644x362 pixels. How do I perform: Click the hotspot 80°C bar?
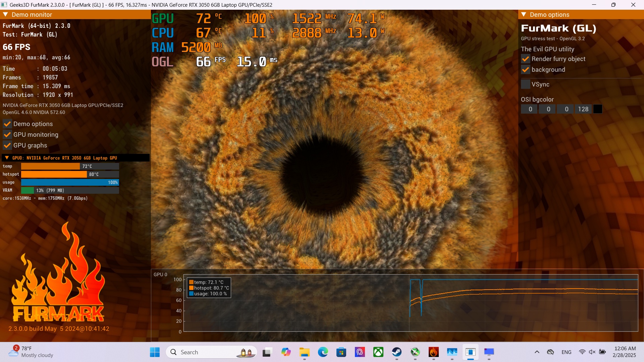click(x=70, y=174)
